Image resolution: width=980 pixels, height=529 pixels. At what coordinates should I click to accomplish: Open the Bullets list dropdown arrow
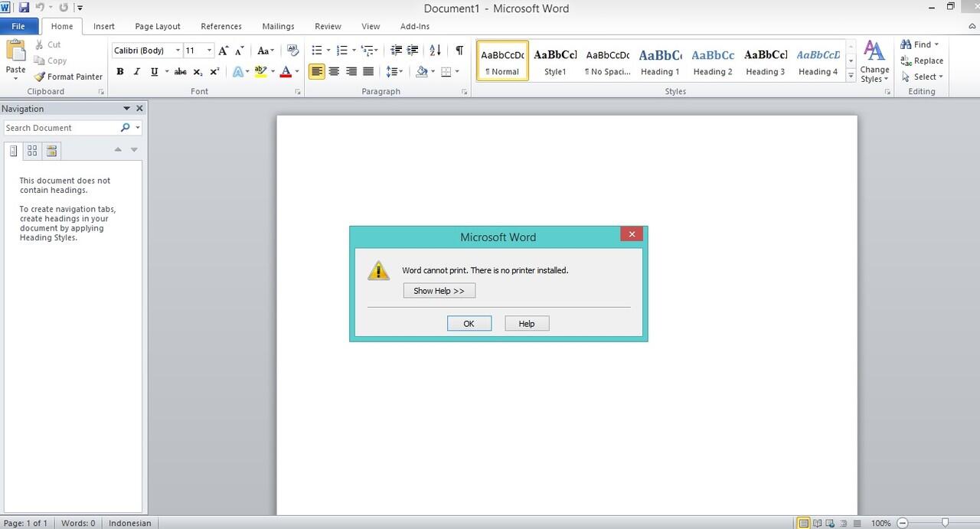click(328, 51)
